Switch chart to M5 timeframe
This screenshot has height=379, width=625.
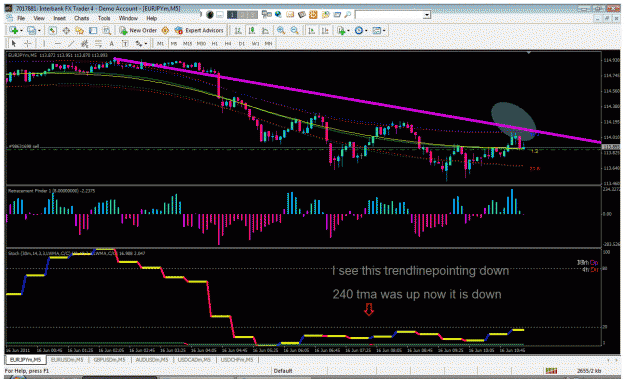pyautogui.click(x=174, y=43)
